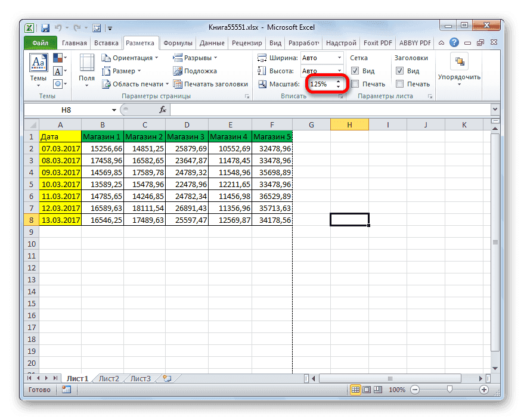
Task: Open the Файл menu
Action: coord(40,42)
